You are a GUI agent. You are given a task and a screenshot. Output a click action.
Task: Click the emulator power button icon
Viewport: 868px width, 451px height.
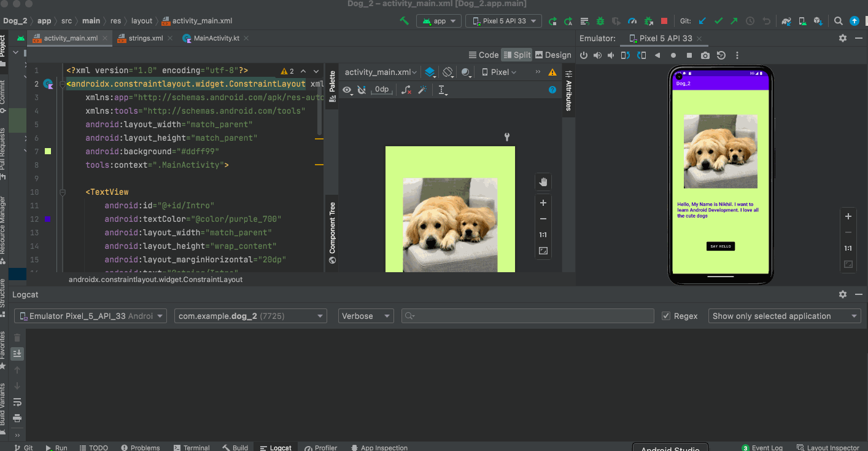[584, 55]
